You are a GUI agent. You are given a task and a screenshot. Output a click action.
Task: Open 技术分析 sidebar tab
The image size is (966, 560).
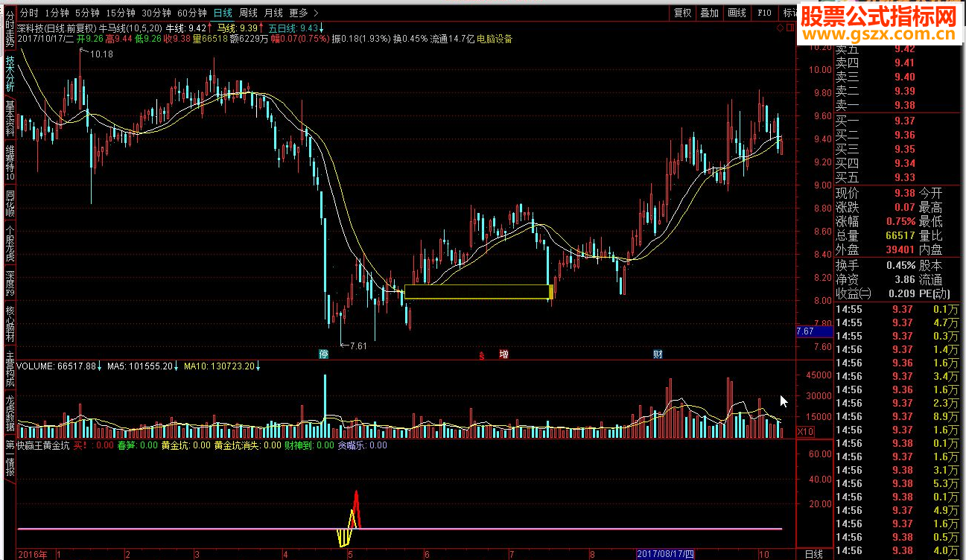pos(10,74)
